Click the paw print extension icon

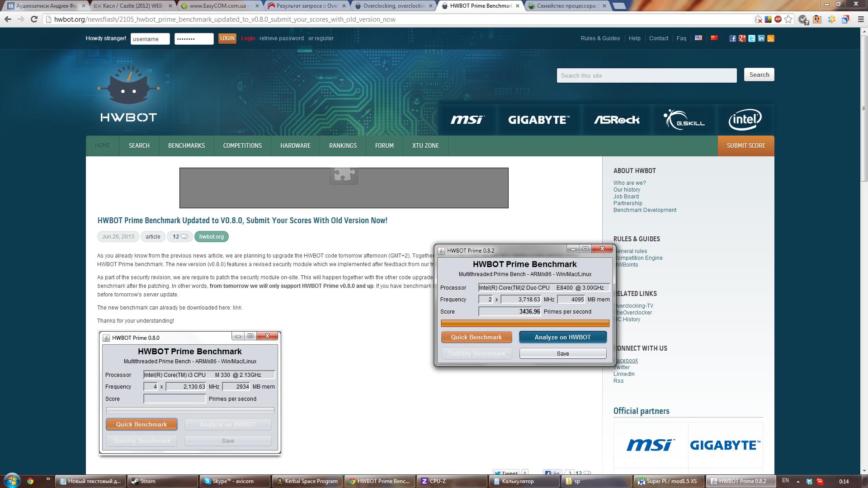[x=831, y=19]
